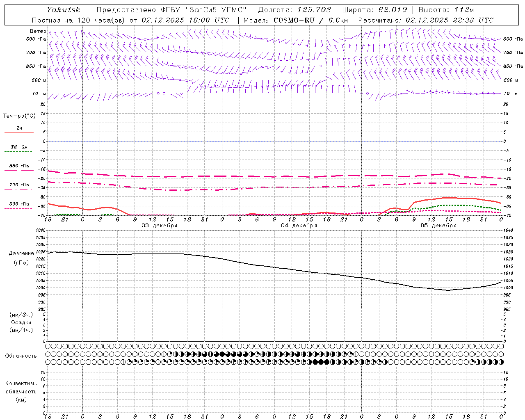The height and width of the screenshot is (420, 525).
Task: Click the '700 гПа' legend entry in temperature panel
Action: click(19, 185)
